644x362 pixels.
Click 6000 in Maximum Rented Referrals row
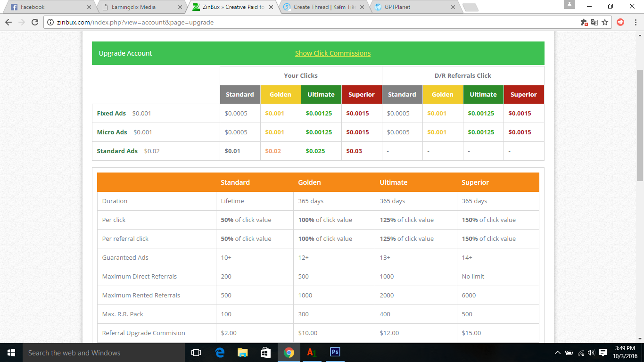pyautogui.click(x=469, y=295)
